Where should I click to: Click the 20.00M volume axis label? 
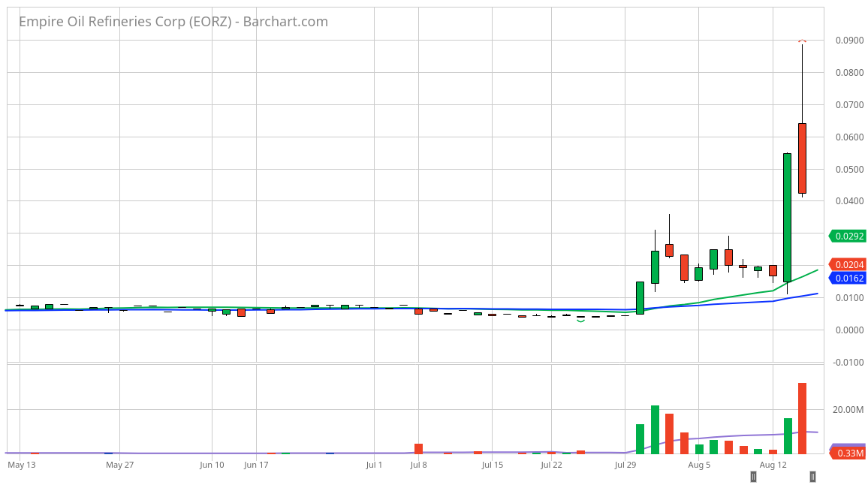[848, 410]
